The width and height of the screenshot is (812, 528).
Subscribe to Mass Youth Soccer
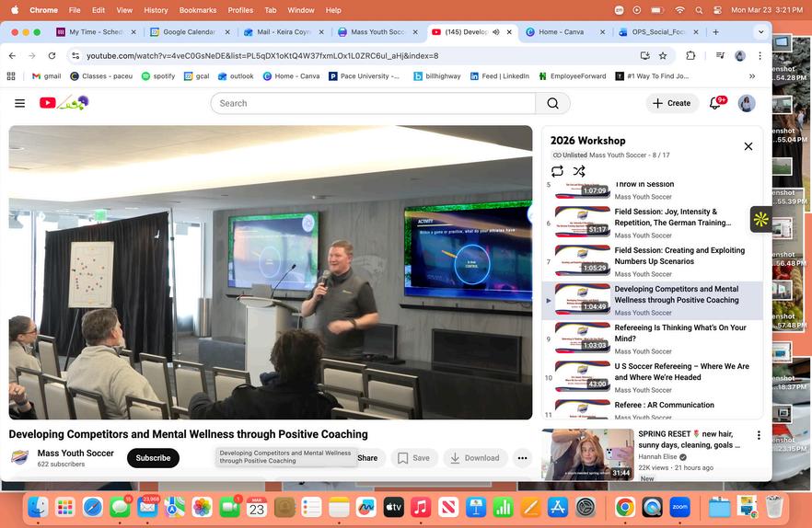coord(153,458)
